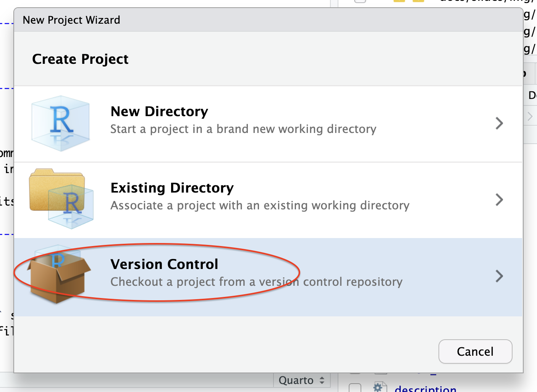Tick the checkbox next to description
The width and height of the screenshot is (537, 392).
355,388
